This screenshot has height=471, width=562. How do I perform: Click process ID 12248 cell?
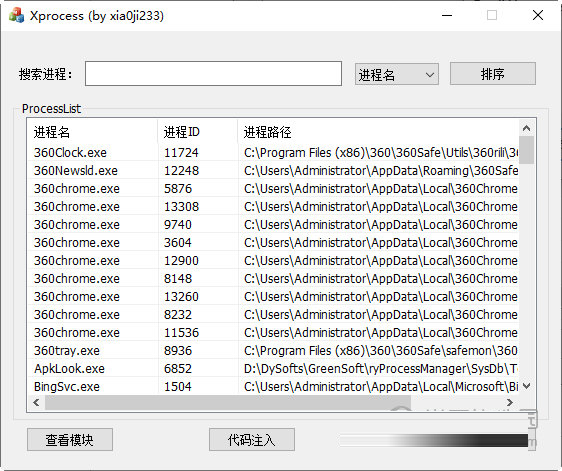pos(181,171)
